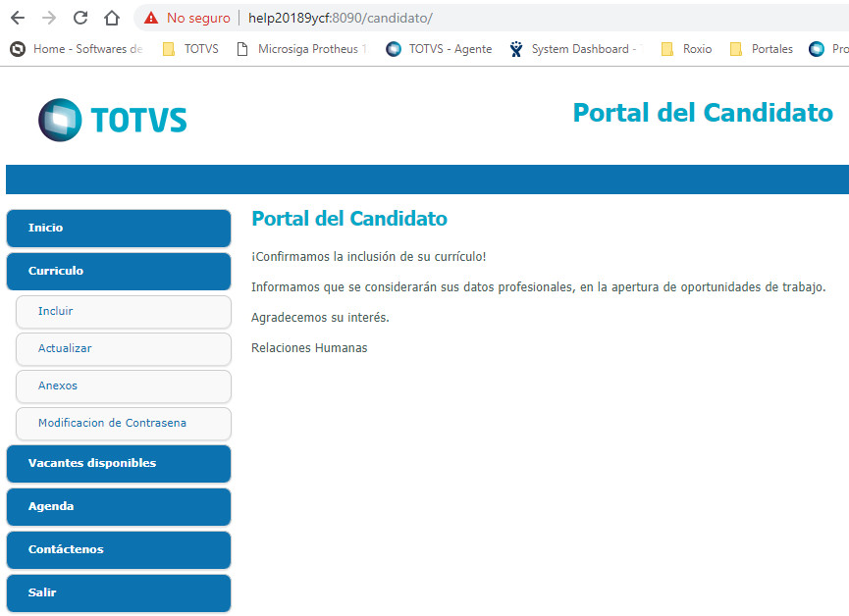Log out using the Salir button
The width and height of the screenshot is (849, 616).
click(x=119, y=592)
